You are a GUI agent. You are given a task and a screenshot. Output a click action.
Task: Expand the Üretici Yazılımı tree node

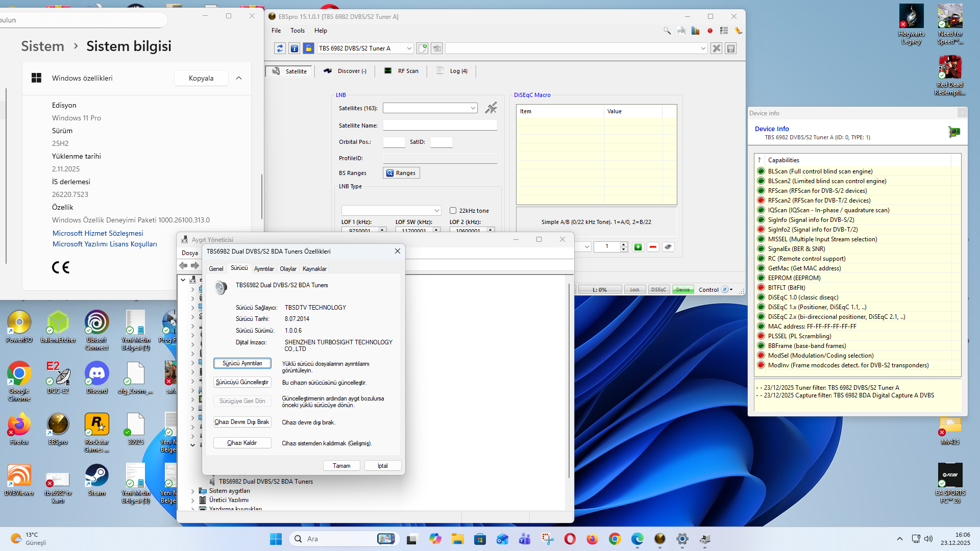coord(192,500)
